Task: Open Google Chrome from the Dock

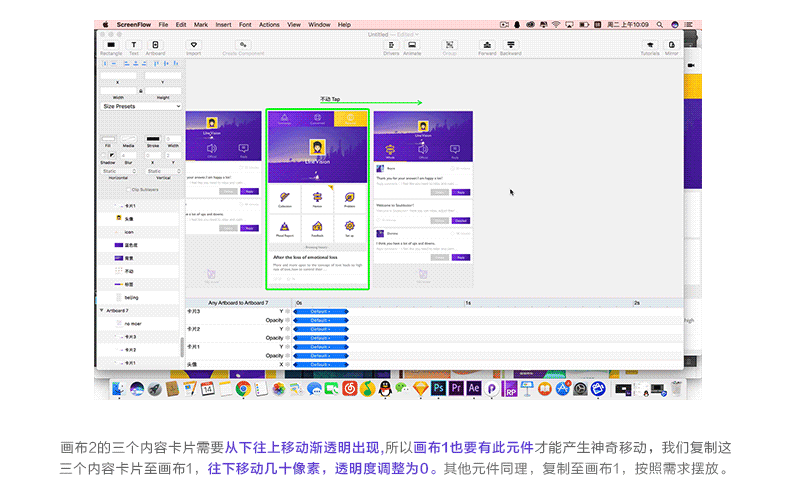Action: click(243, 388)
